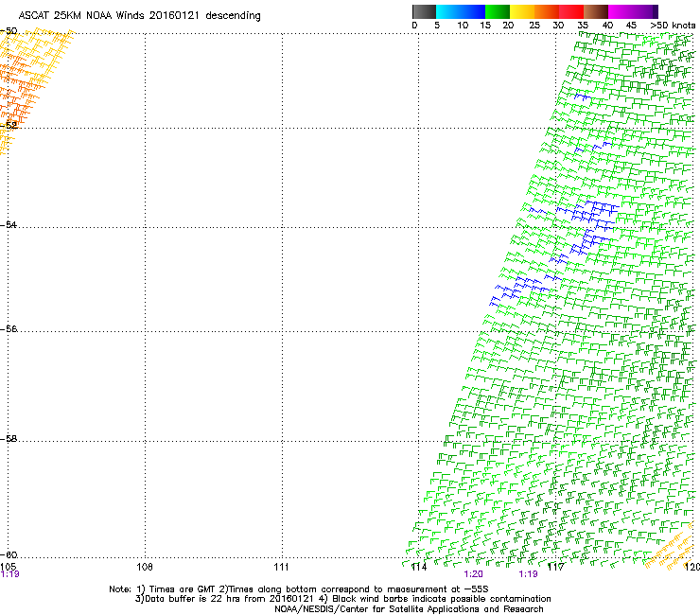The image size is (700, 615).
Task: Pick the red 30-35 knots legend color
Action: tap(571, 11)
